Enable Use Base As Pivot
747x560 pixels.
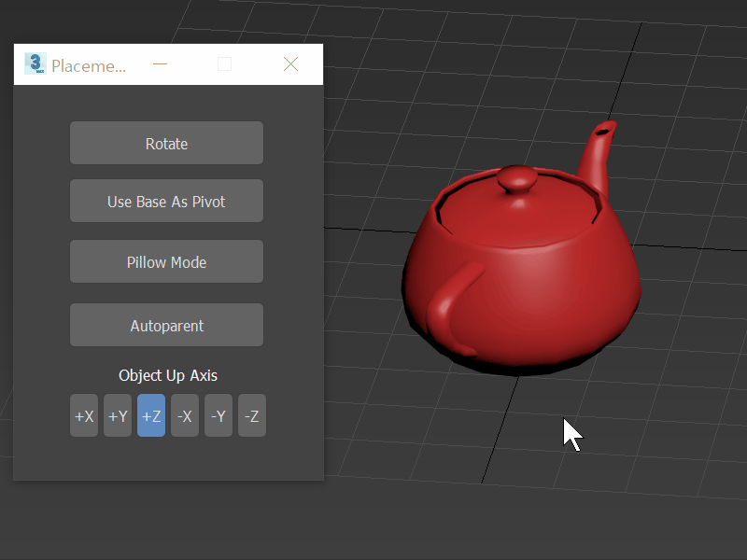pyautogui.click(x=166, y=201)
